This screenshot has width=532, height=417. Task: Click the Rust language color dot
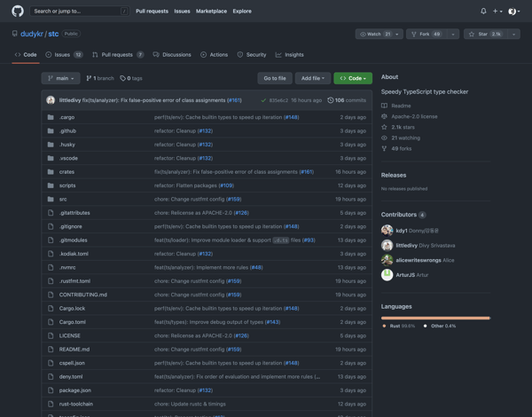384,326
